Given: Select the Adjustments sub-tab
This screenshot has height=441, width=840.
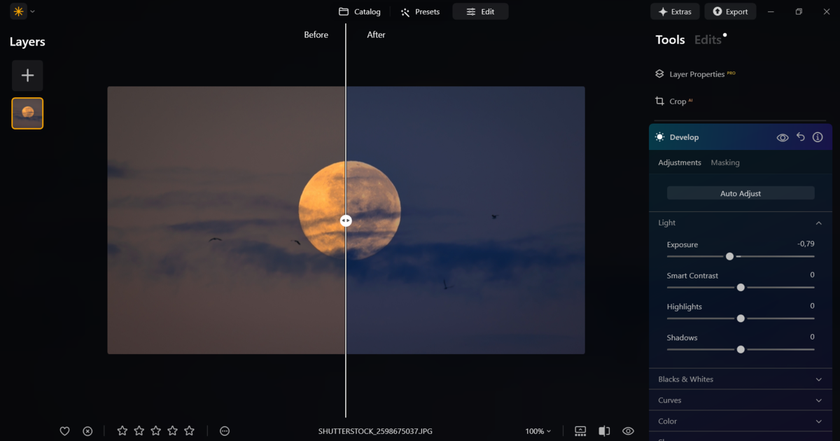Looking at the screenshot, I should pos(679,162).
